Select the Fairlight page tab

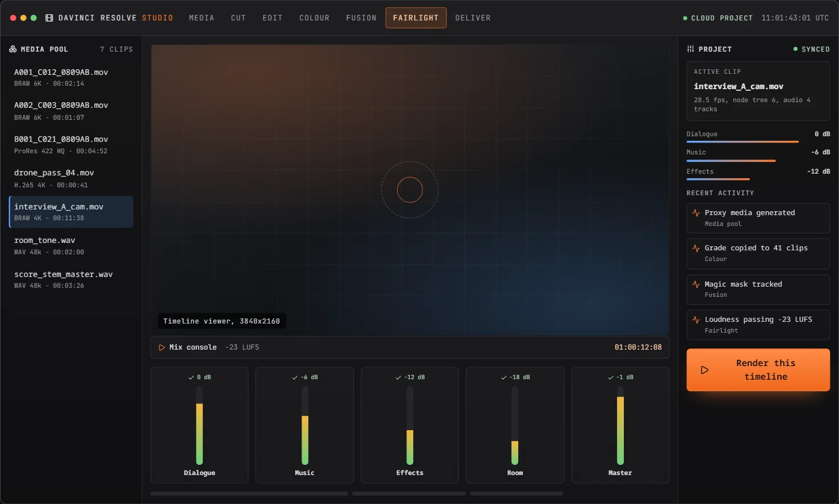point(416,18)
